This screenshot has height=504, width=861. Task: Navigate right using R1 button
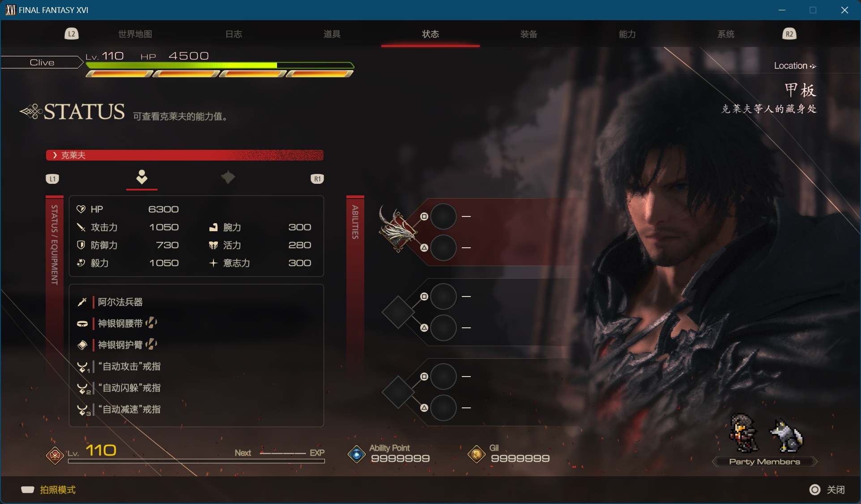click(x=317, y=177)
